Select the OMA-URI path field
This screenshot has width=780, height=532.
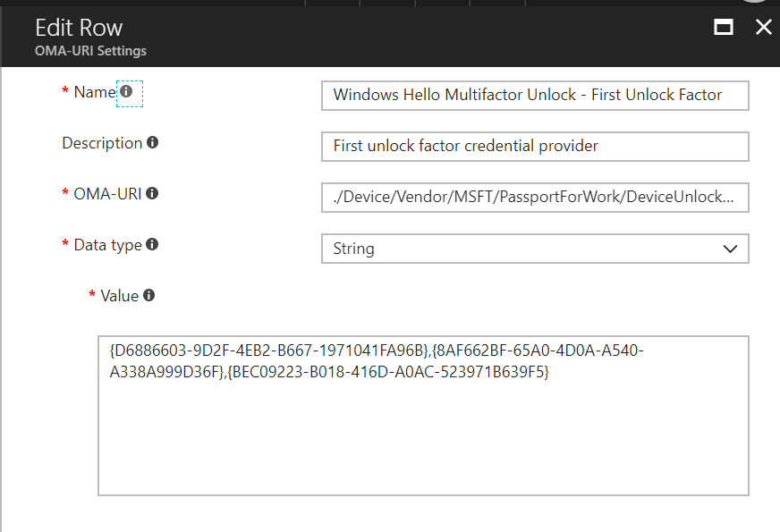point(534,198)
